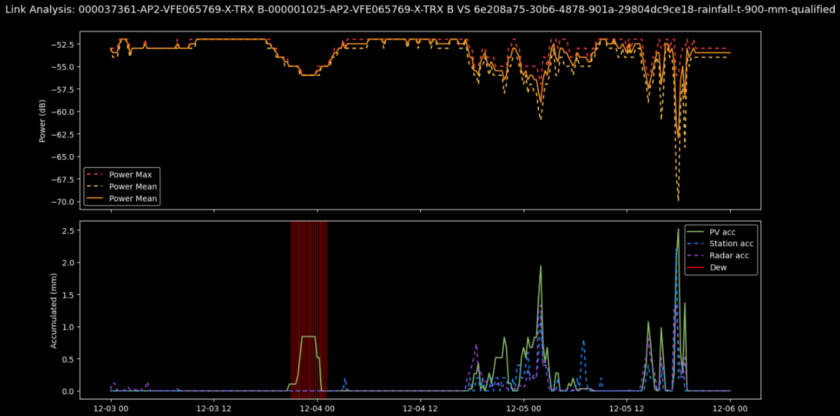Click the 12-03 12 time label
The width and height of the screenshot is (840, 416).
(x=214, y=408)
